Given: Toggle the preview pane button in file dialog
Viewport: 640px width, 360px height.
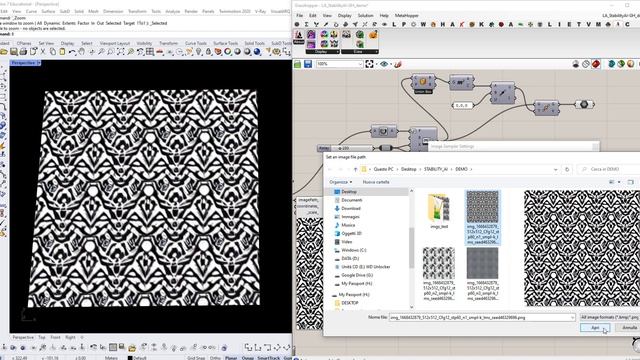Looking at the screenshot, I should (631, 182).
